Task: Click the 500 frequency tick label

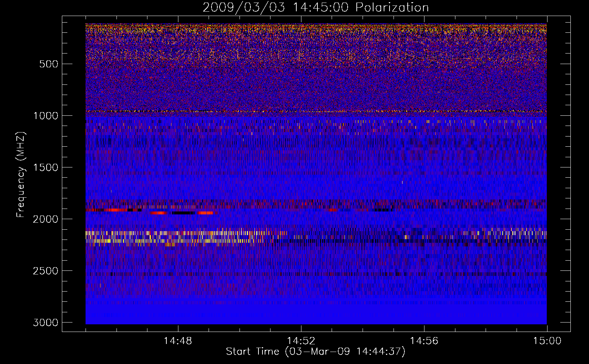Action: click(x=49, y=64)
